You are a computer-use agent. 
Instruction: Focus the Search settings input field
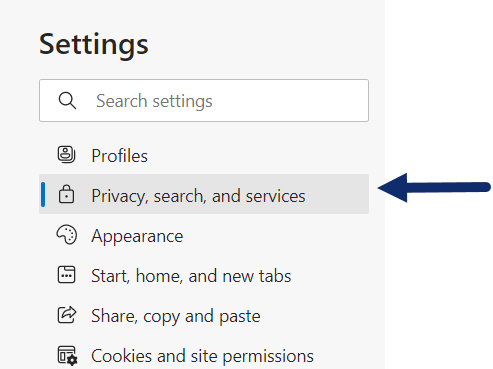(204, 100)
